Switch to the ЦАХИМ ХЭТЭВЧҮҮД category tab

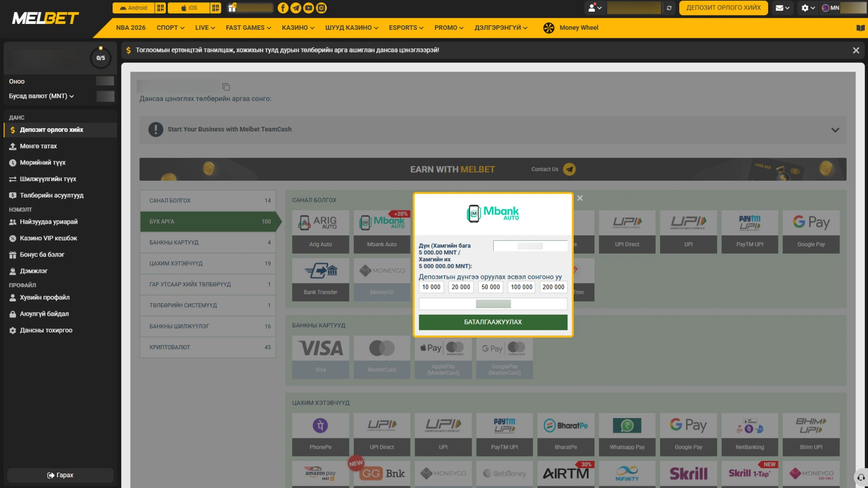(208, 263)
